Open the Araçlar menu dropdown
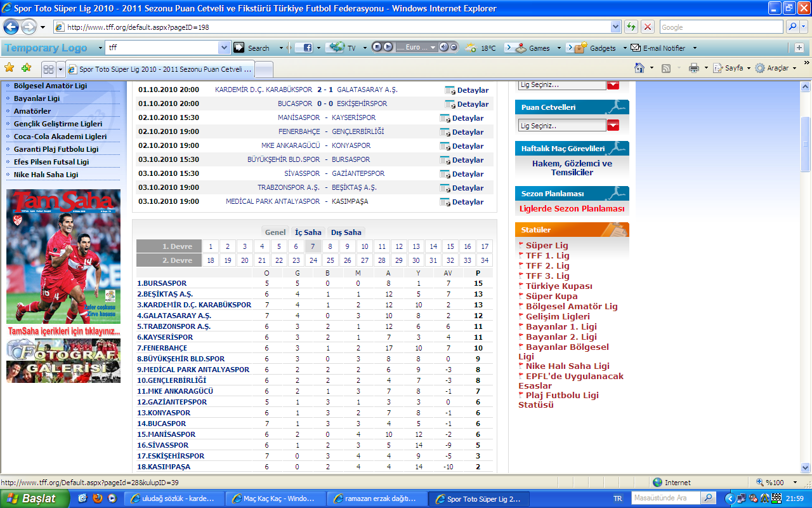The height and width of the screenshot is (508, 812). (795, 68)
